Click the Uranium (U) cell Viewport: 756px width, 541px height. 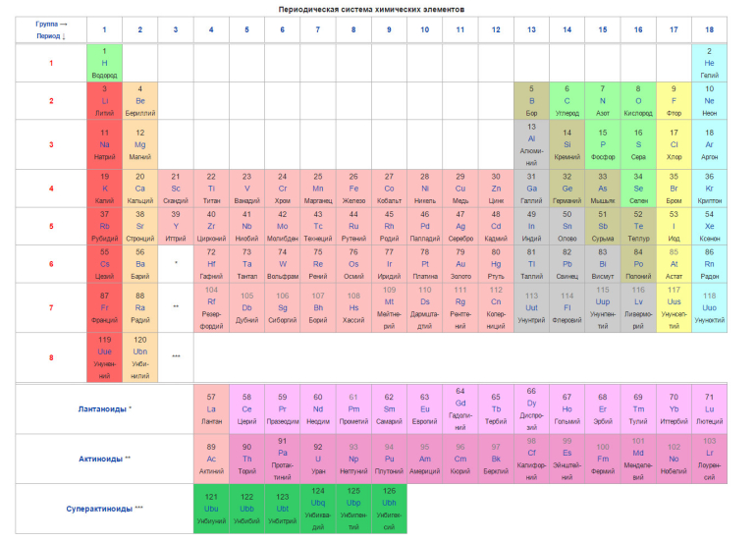click(318, 460)
